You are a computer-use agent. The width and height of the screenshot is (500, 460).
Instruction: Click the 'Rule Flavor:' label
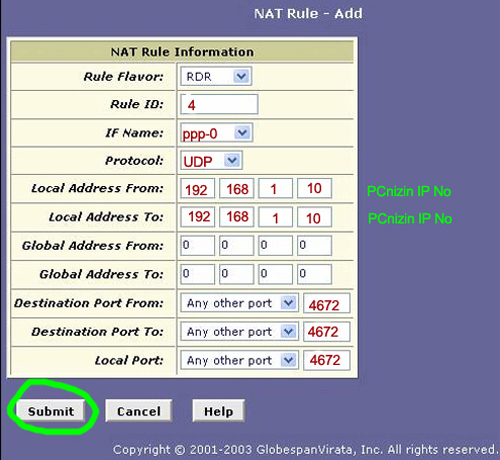click(x=124, y=76)
